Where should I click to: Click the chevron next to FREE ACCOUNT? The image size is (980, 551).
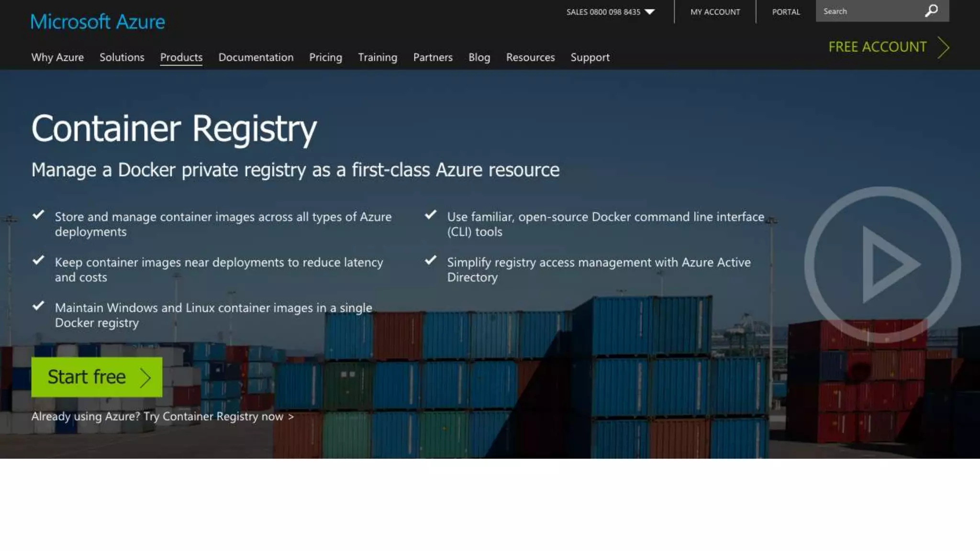click(943, 47)
